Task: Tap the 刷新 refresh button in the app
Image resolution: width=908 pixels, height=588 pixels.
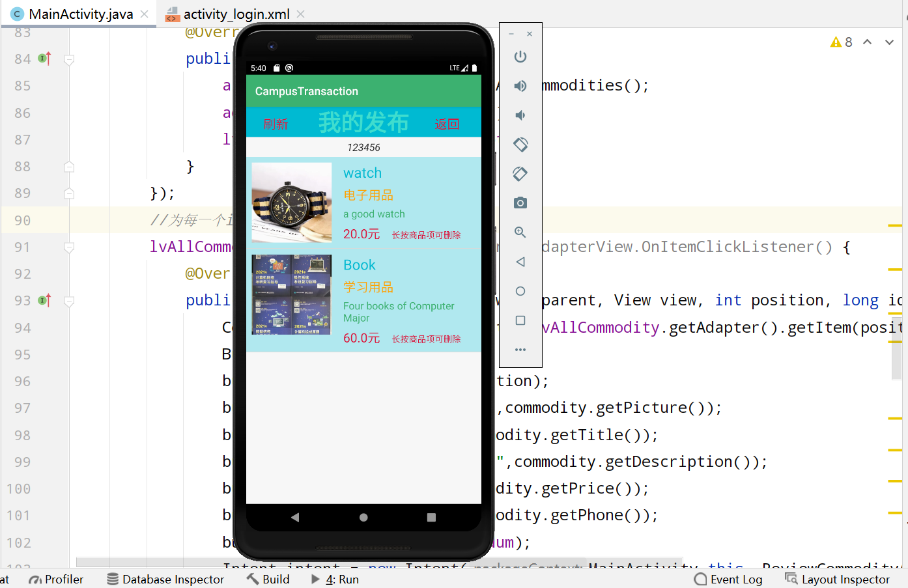Action: pos(276,124)
